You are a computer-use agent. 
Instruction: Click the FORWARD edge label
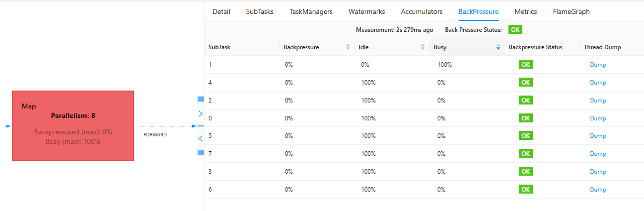coord(155,135)
